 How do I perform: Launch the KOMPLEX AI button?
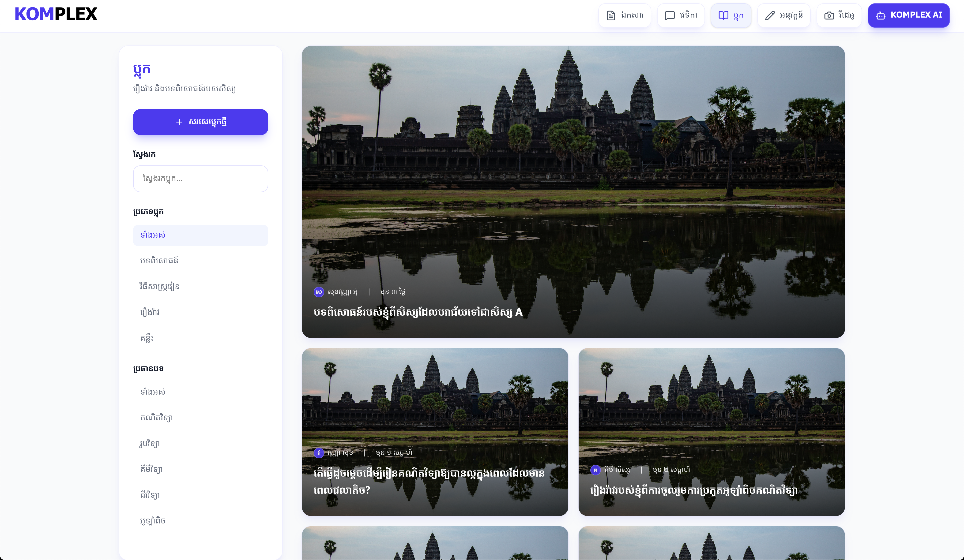(908, 15)
